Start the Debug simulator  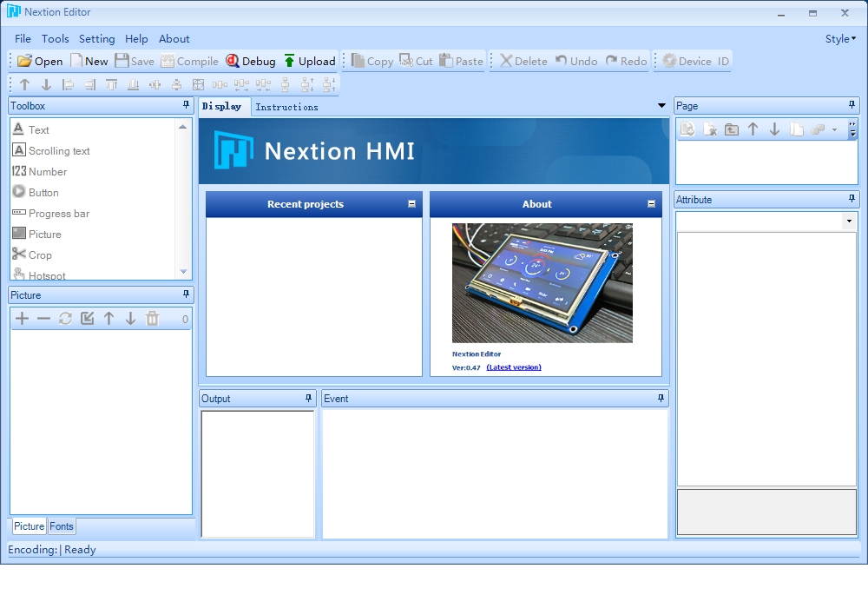[x=251, y=61]
